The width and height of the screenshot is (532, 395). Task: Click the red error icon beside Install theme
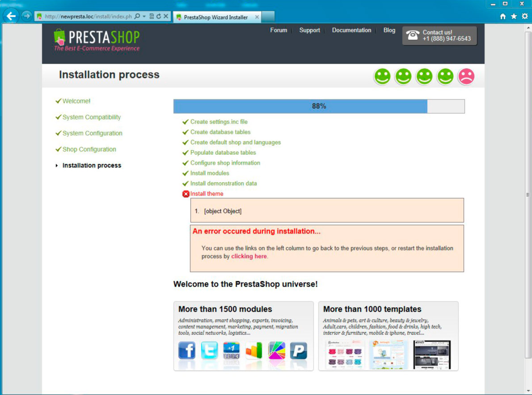tap(186, 194)
